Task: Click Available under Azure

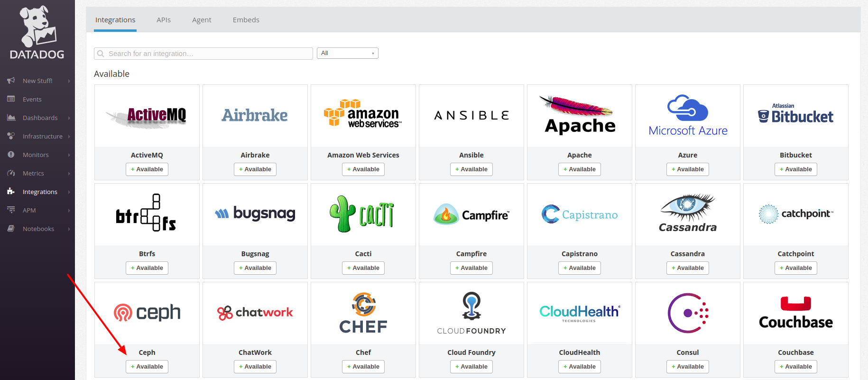Action: coord(688,169)
